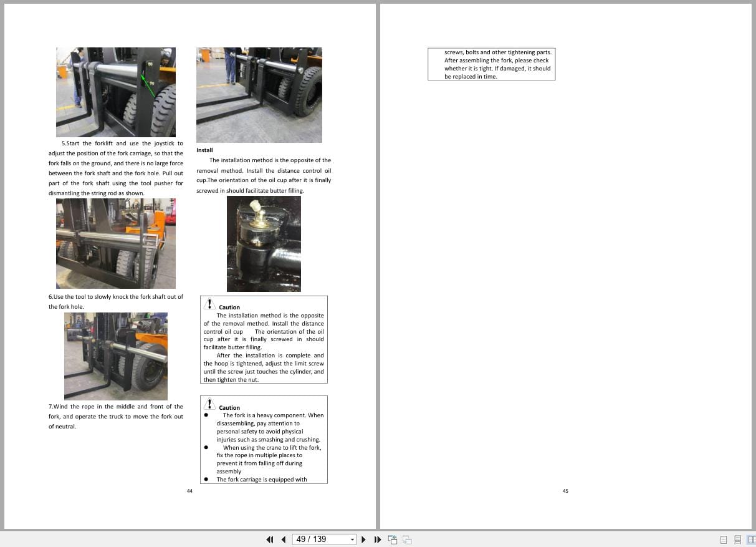756x547 pixels.
Task: Click the fit-page zoom icon
Action: pyautogui.click(x=393, y=540)
